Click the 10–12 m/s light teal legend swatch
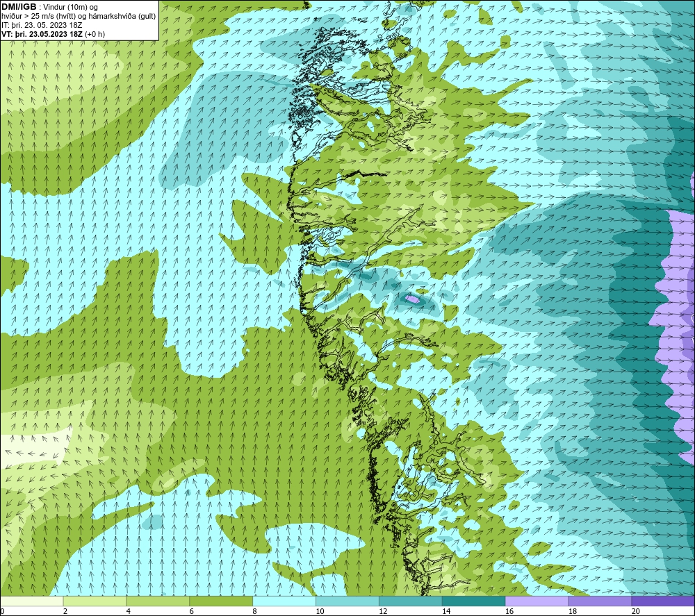 pyautogui.click(x=347, y=601)
